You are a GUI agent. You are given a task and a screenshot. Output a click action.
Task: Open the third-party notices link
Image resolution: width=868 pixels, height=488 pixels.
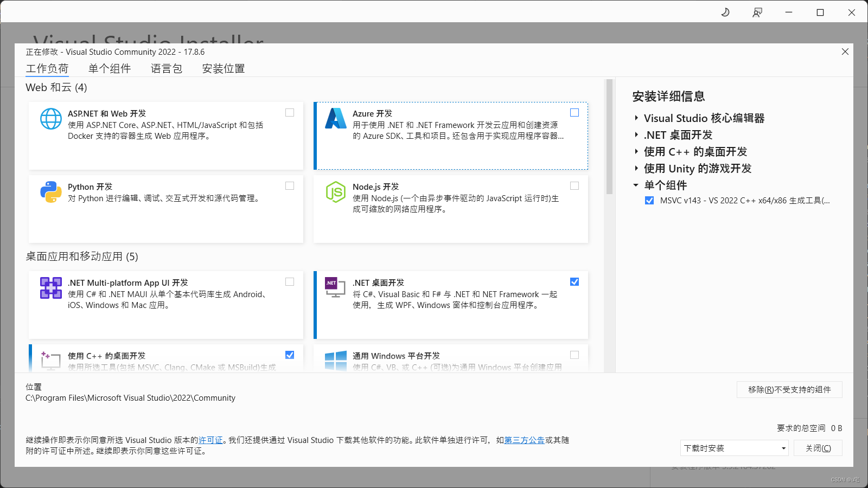point(525,440)
